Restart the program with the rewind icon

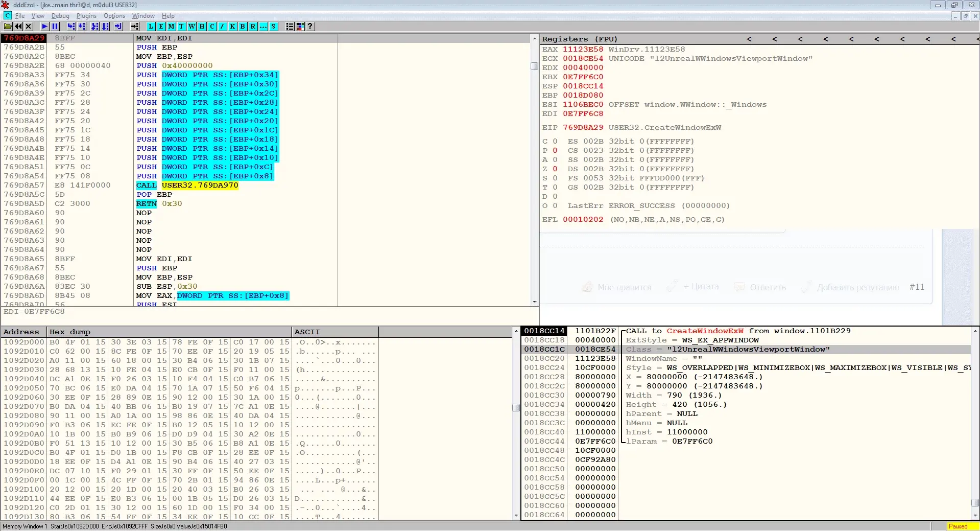click(18, 27)
